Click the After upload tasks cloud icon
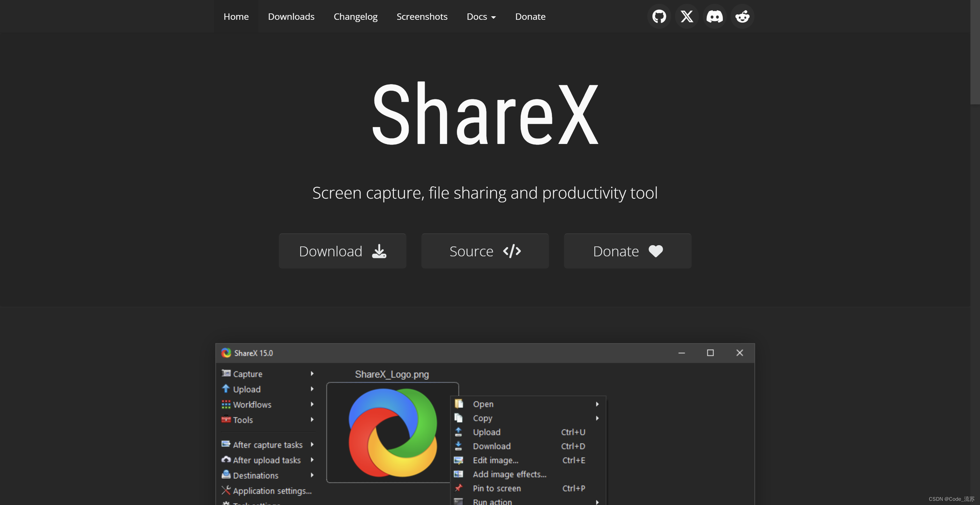 [226, 460]
